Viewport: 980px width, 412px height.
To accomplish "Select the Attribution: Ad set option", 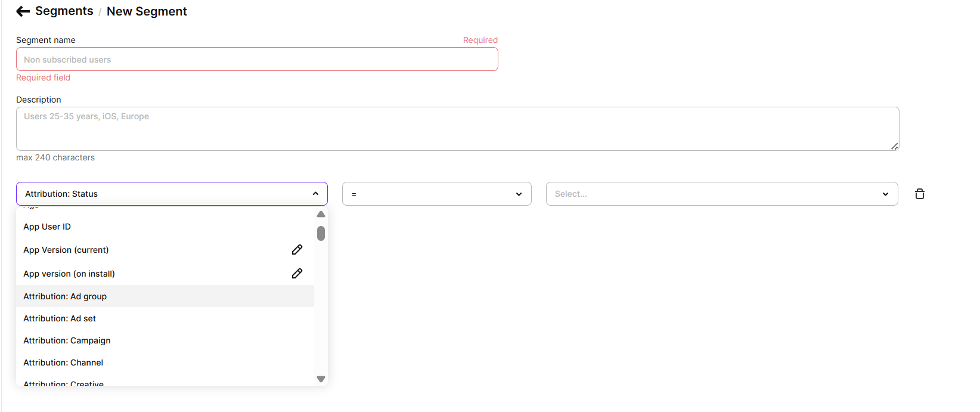I will [165, 318].
